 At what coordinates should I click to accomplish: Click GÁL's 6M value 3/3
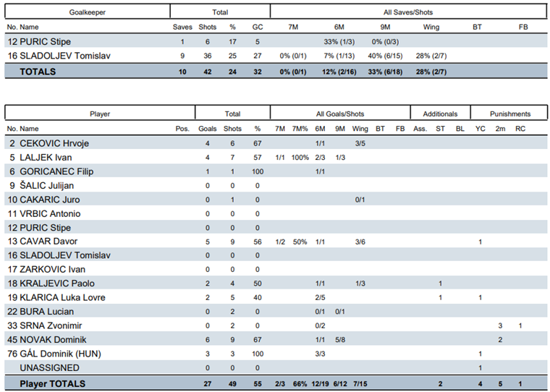(320, 354)
